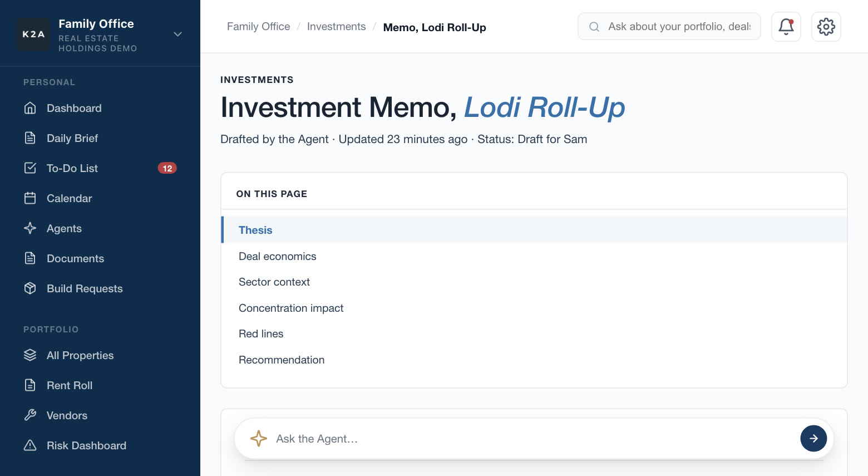Image resolution: width=868 pixels, height=476 pixels.
Task: Open the Agents menu item
Action: pyautogui.click(x=100, y=228)
